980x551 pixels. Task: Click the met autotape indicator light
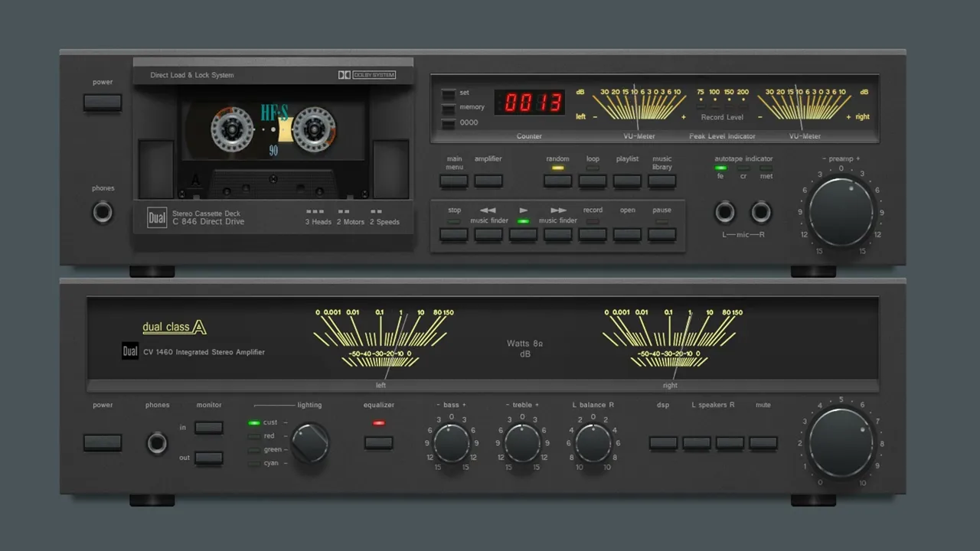click(x=766, y=168)
